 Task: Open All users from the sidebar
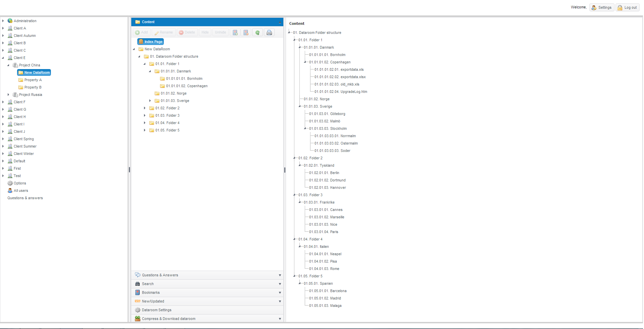pyautogui.click(x=20, y=190)
